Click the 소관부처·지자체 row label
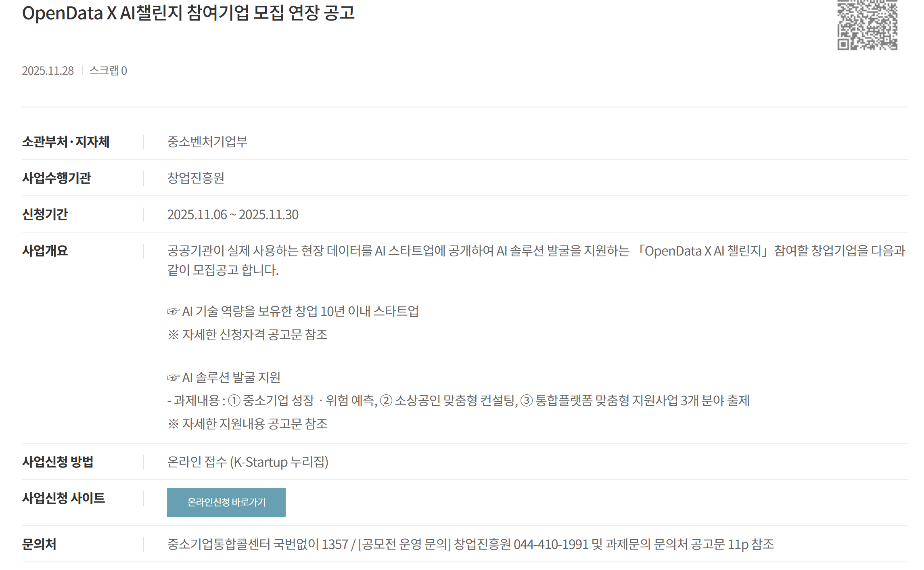This screenshot has height=570, width=924. [66, 142]
